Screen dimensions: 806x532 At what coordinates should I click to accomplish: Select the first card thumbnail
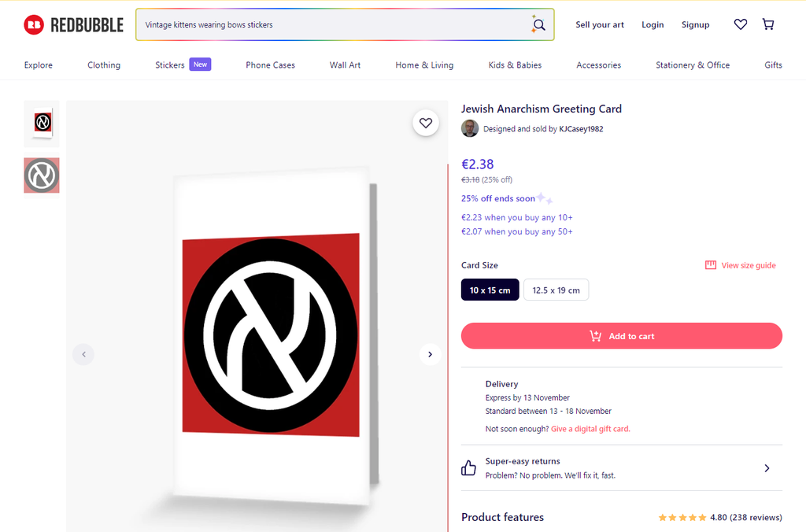click(42, 123)
